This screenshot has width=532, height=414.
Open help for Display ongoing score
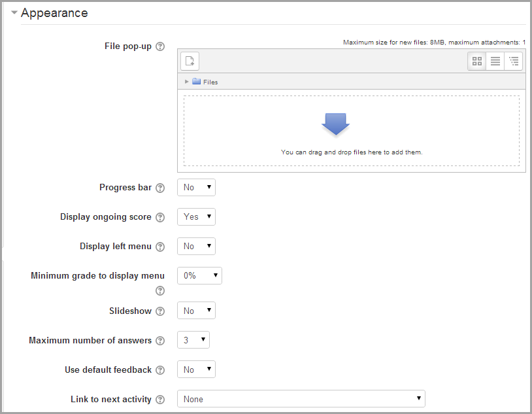click(160, 217)
